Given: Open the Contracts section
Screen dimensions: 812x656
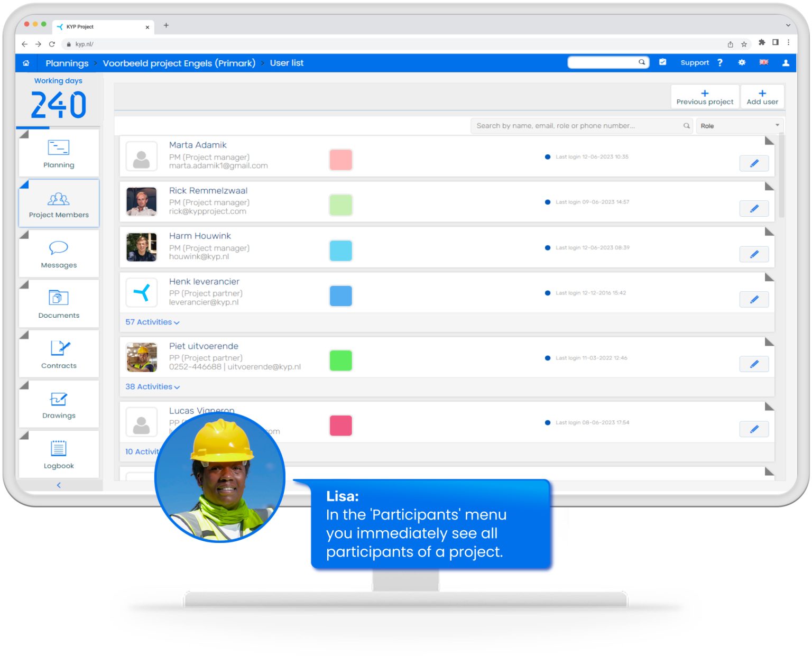Looking at the screenshot, I should (58, 354).
